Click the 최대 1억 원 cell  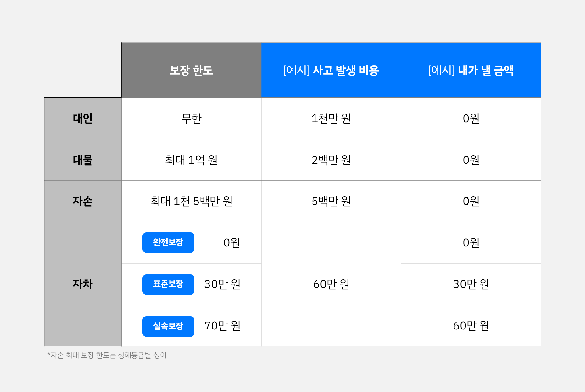(x=191, y=160)
